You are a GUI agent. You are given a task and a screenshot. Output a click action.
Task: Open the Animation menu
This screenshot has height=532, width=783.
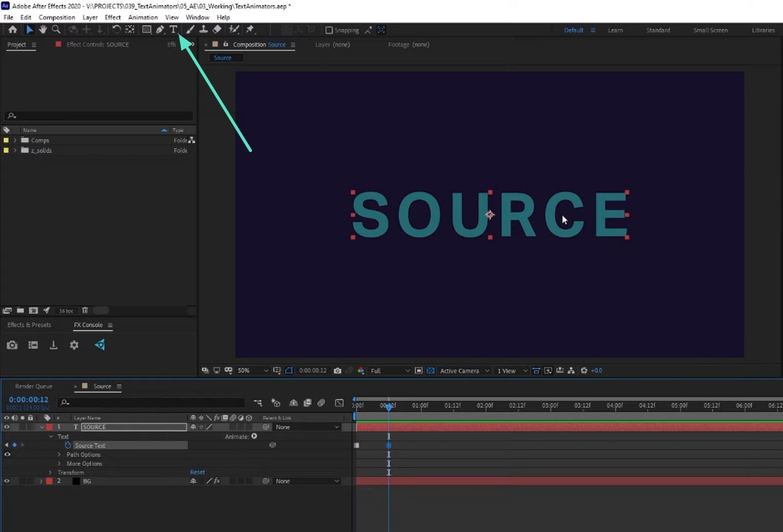click(x=143, y=17)
